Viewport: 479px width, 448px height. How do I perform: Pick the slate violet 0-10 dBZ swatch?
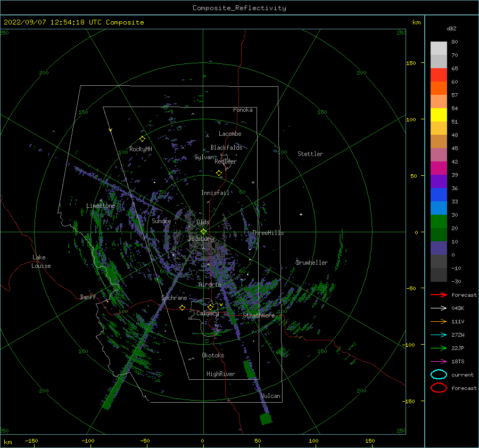(439, 248)
